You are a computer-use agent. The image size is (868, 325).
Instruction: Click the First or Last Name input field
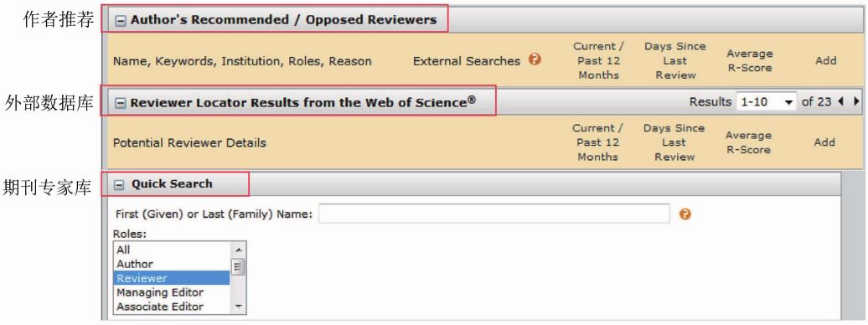(493, 214)
